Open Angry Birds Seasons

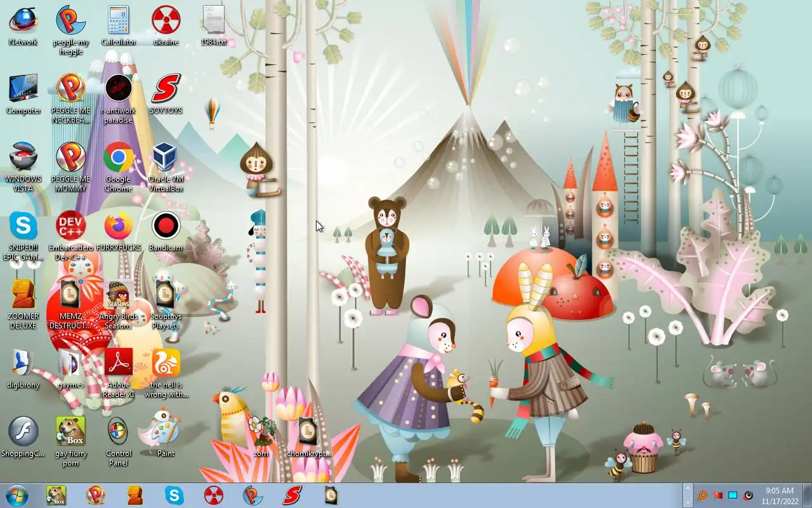point(119,304)
